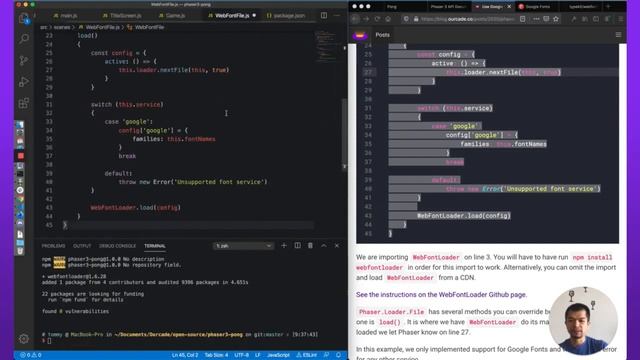Image resolution: width=640 pixels, height=360 pixels.
Task: Split the terminal panel
Action: (x=298, y=246)
